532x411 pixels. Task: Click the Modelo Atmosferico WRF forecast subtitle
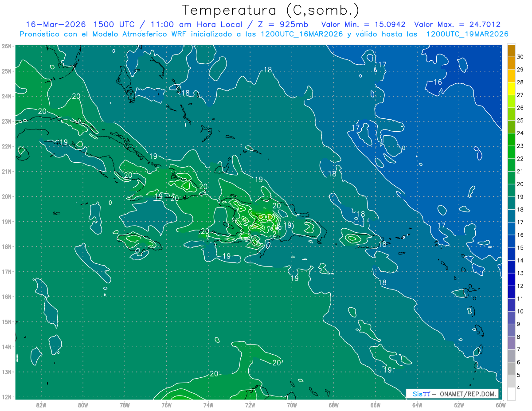264,34
